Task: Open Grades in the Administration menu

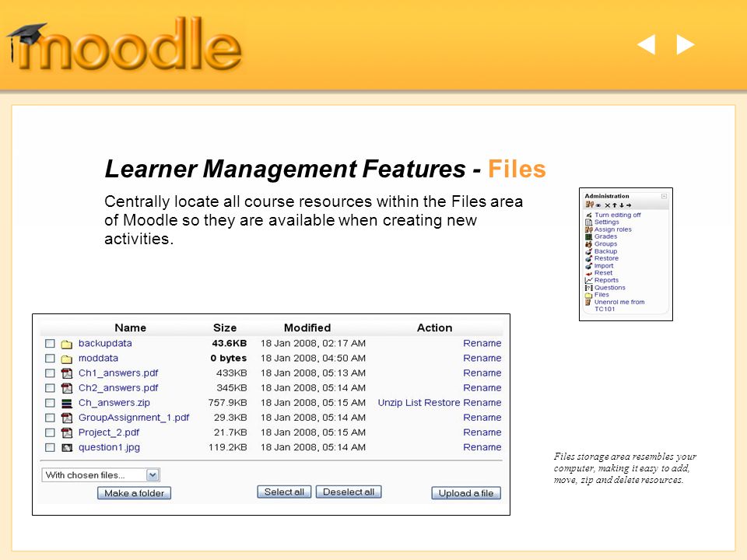Action: click(x=605, y=236)
